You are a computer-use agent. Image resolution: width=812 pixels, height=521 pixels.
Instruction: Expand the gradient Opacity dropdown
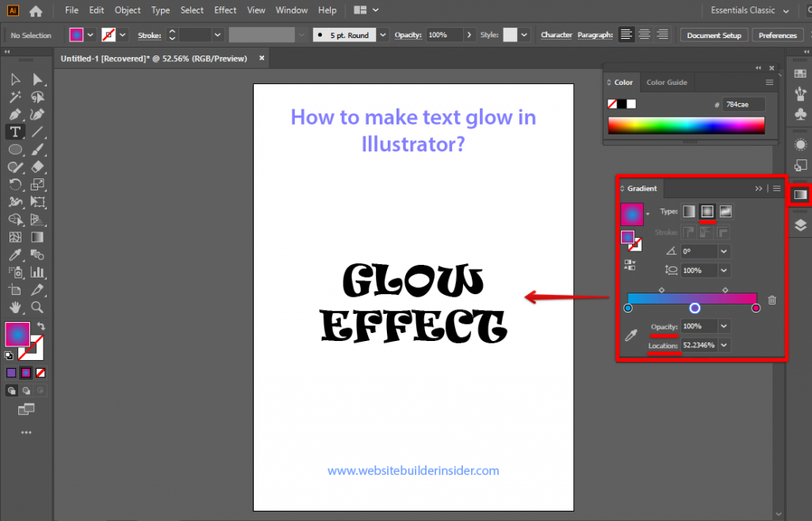pyautogui.click(x=724, y=326)
